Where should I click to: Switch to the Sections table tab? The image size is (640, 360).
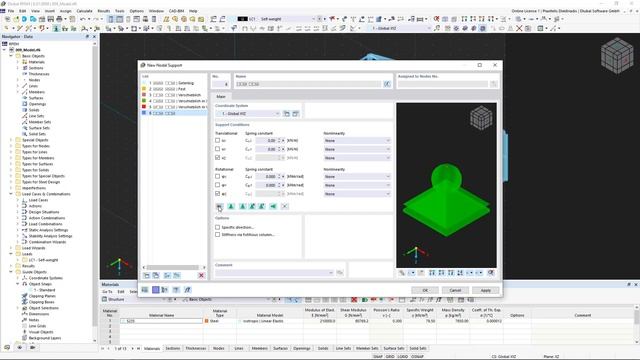(x=173, y=348)
